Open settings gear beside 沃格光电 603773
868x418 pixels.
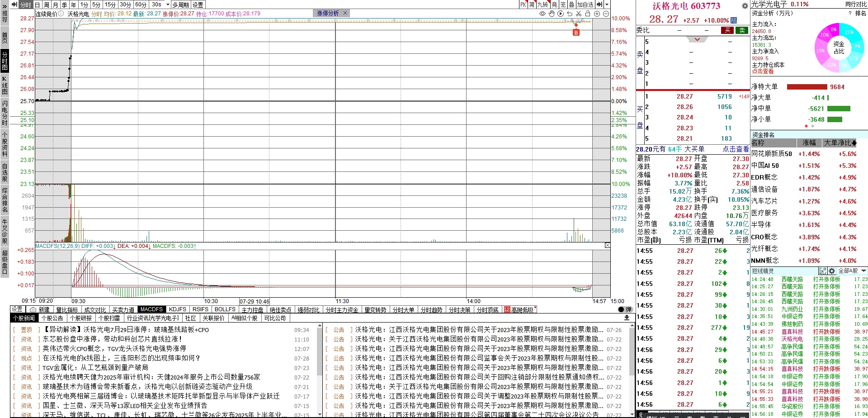click(745, 6)
